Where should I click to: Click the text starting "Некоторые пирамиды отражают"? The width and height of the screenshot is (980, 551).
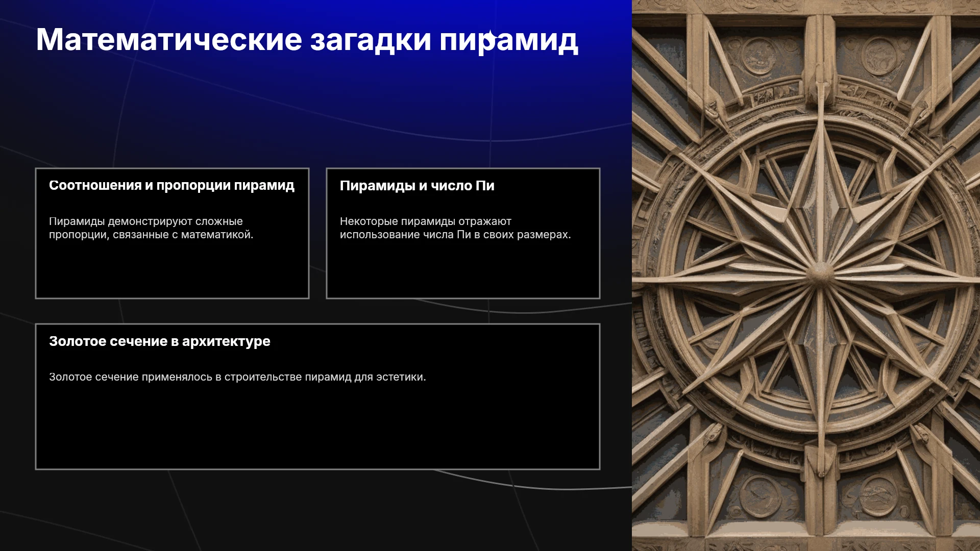point(455,228)
